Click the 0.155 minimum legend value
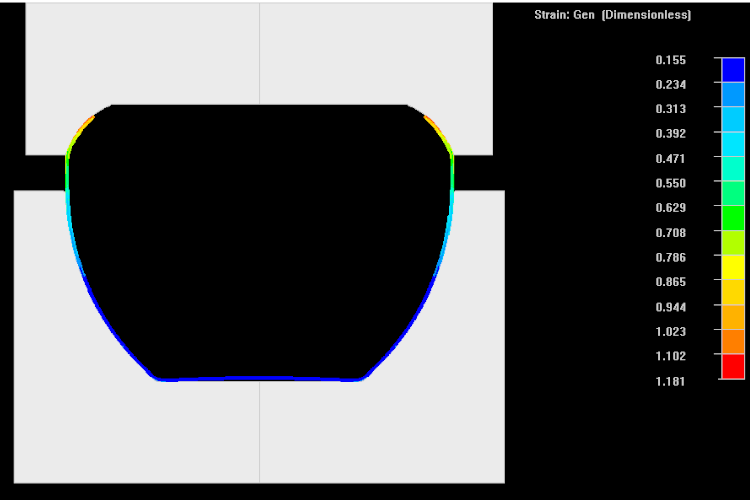This screenshot has width=750, height=500. click(x=670, y=60)
